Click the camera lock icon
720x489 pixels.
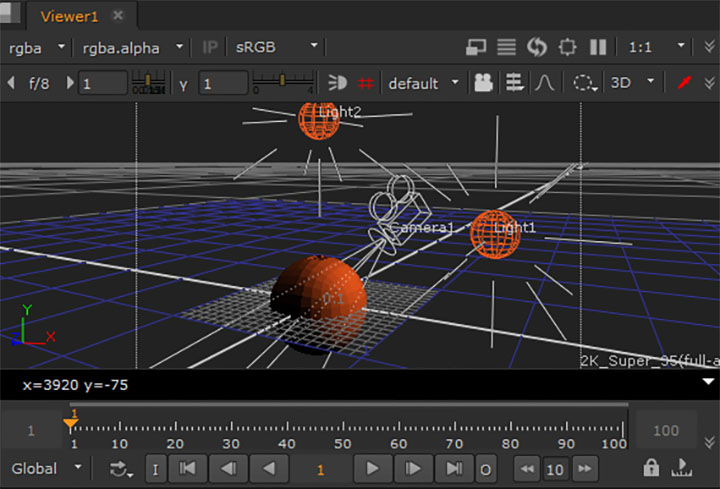(484, 83)
